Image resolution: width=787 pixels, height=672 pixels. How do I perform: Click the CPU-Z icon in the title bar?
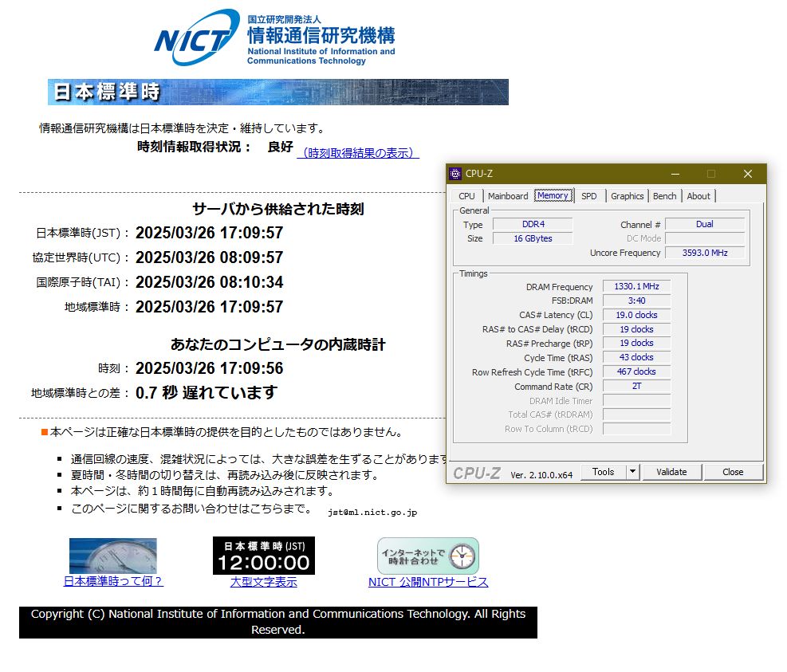tap(455, 174)
